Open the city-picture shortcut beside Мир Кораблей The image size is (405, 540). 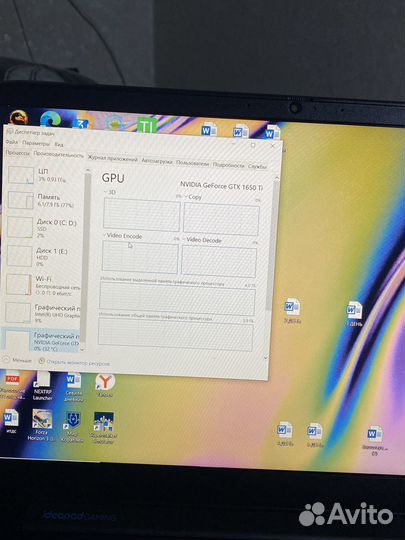pos(103,428)
